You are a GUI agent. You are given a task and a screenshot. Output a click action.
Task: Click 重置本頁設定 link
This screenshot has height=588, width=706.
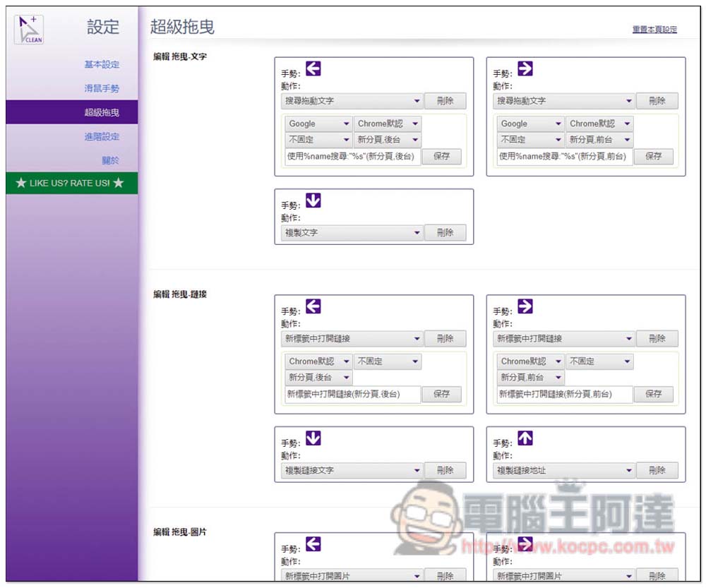(654, 30)
